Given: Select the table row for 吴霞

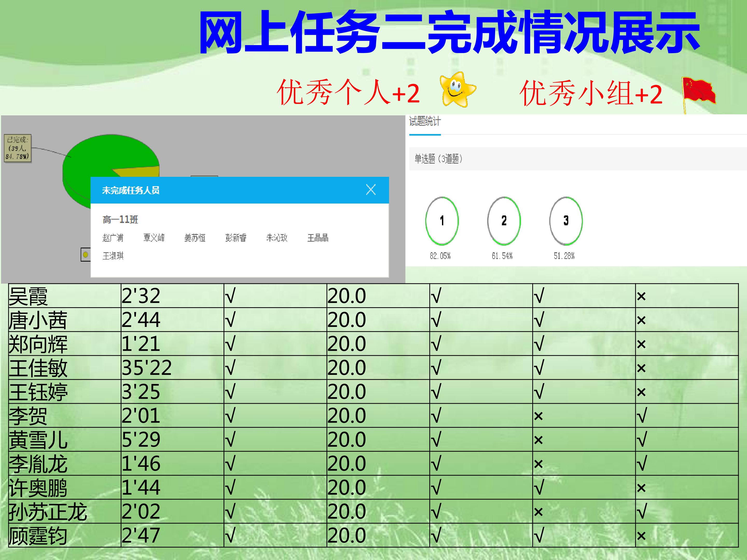Looking at the screenshot, I should point(373,296).
